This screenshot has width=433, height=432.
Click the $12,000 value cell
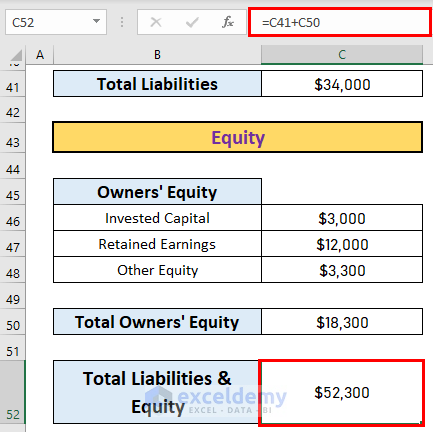342,244
